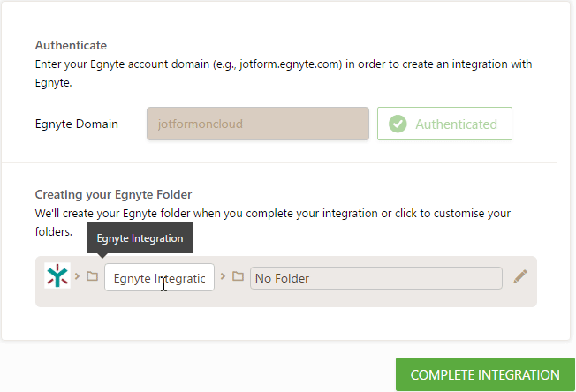Click the Egnyte Domain label

[x=76, y=124]
